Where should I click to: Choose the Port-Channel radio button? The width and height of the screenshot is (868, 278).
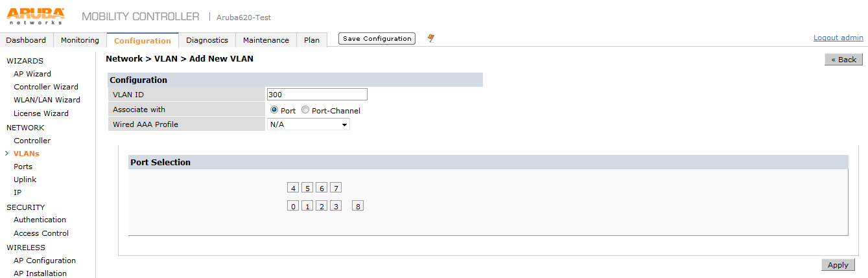pos(305,110)
